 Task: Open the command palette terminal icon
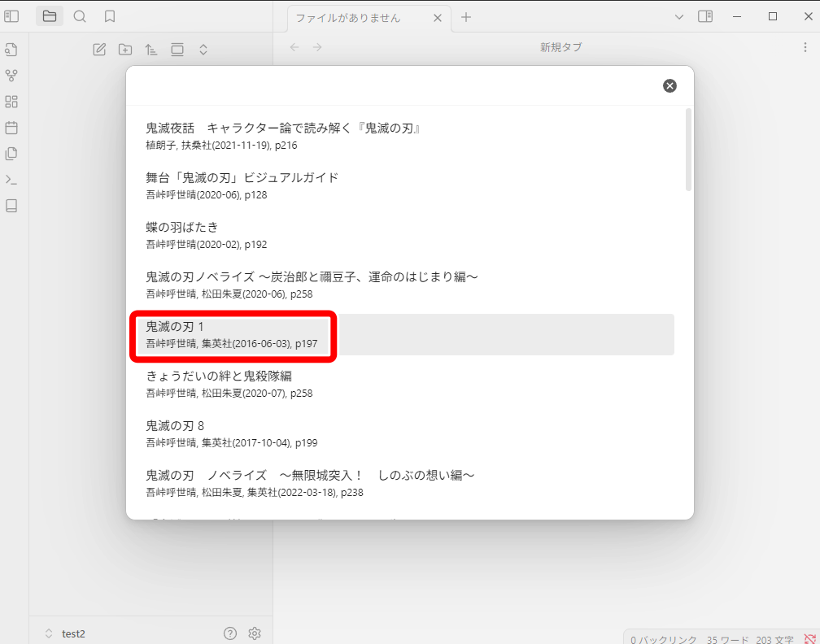click(11, 180)
